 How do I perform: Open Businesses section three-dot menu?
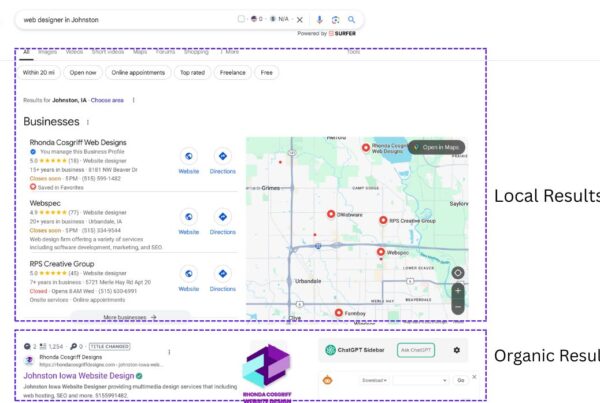pos(88,122)
